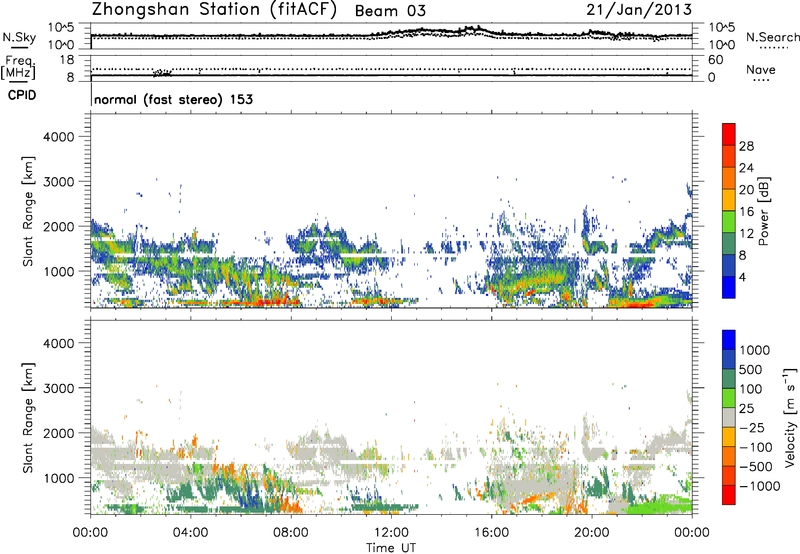Click the noise curve bump near 15:00 UT
The width and height of the screenshot is (800, 554).
473,29
